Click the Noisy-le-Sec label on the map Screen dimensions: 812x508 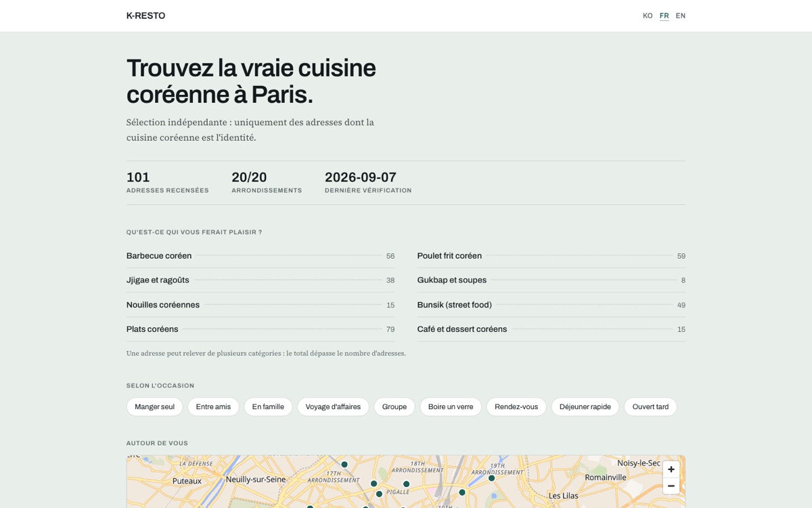pyautogui.click(x=639, y=463)
